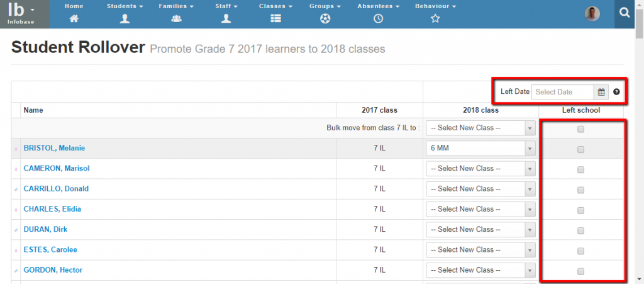Viewport: 644px width, 284px height.
Task: Click the 2017 class column header
Action: coord(379,110)
